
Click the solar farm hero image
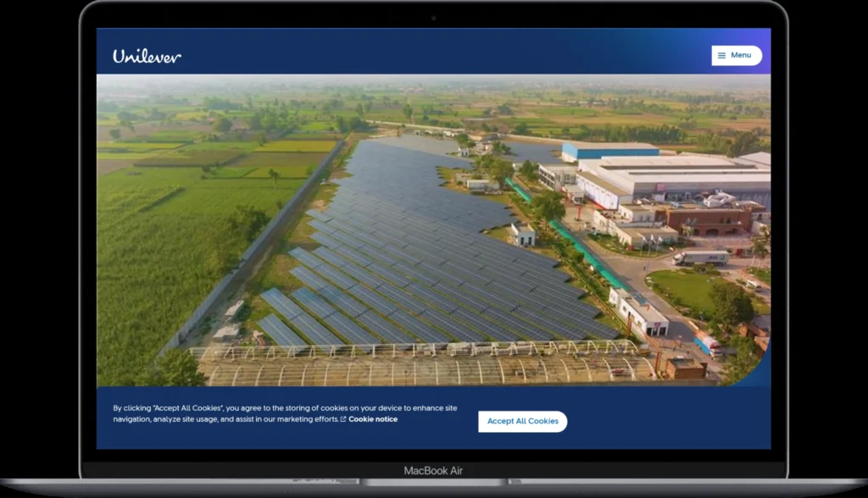click(x=433, y=230)
